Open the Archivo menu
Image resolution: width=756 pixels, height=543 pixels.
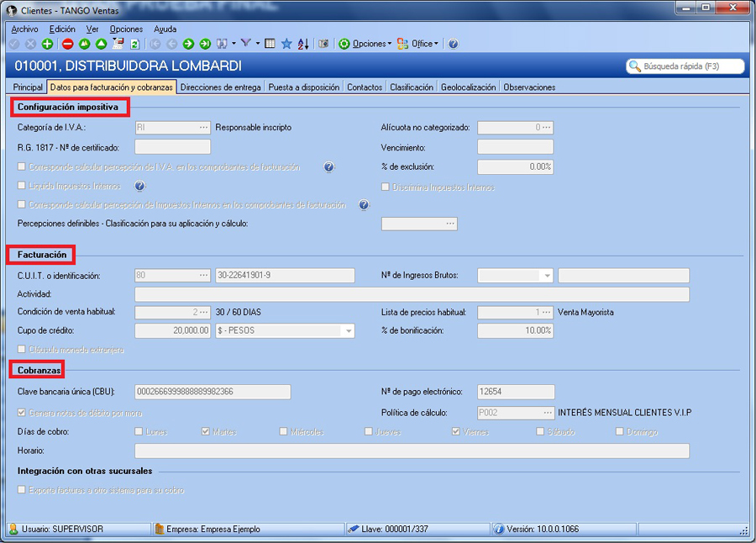click(24, 29)
